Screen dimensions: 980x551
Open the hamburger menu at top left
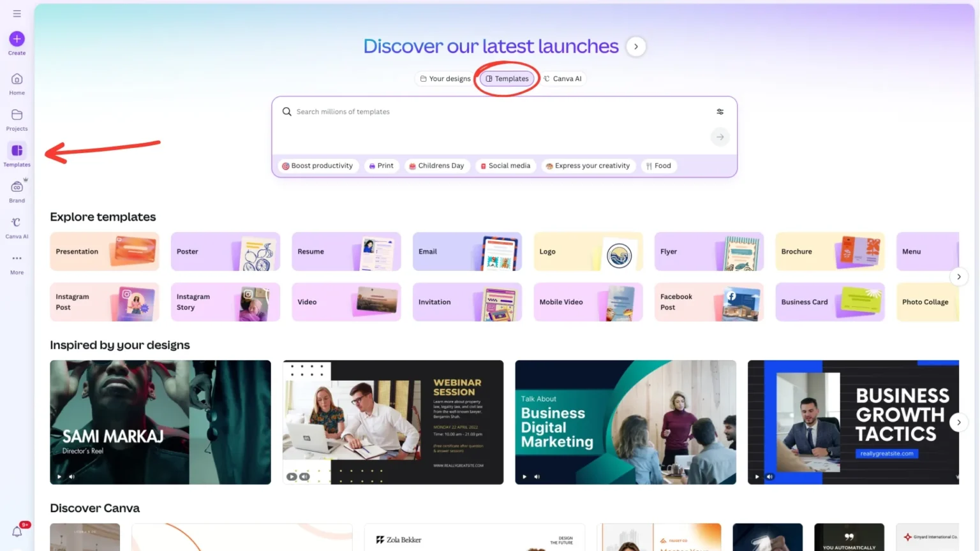click(x=16, y=13)
